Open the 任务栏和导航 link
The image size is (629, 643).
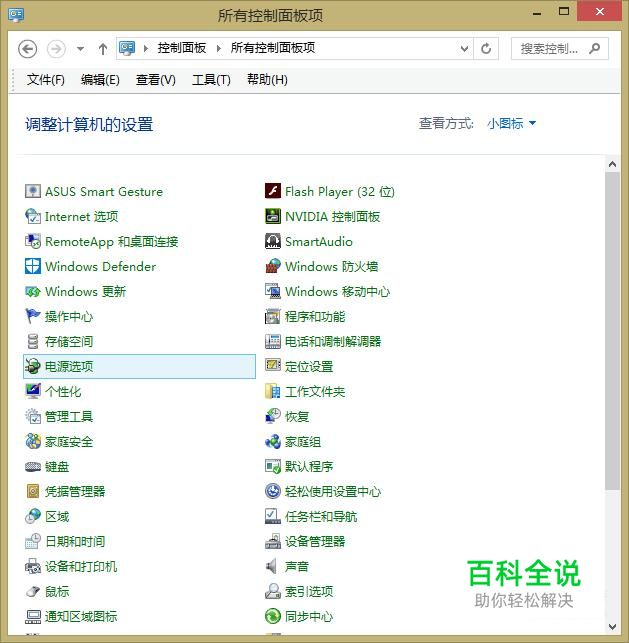pos(321,516)
